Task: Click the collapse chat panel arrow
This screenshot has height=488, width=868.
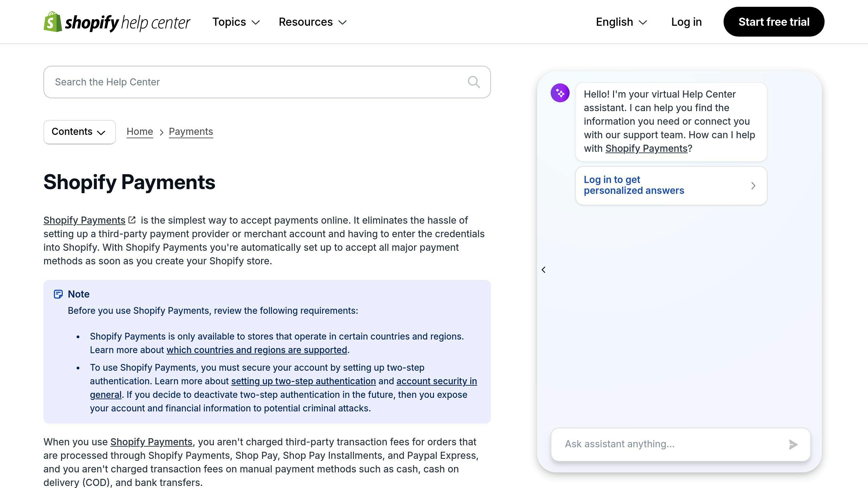Action: click(544, 270)
